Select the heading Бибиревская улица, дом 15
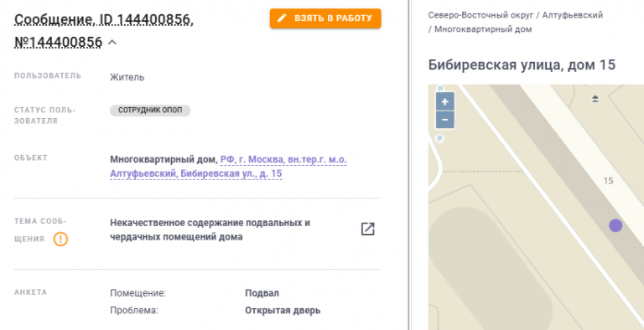This screenshot has width=644, height=330. pyautogui.click(x=522, y=64)
